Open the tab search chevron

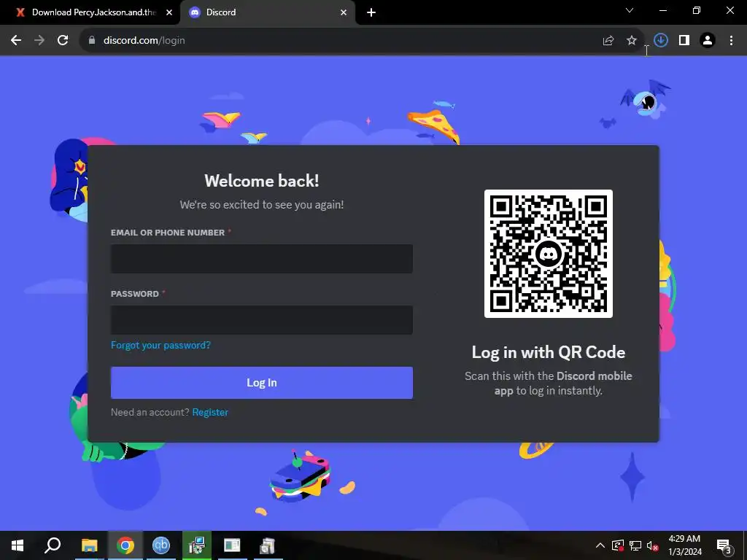630,10
